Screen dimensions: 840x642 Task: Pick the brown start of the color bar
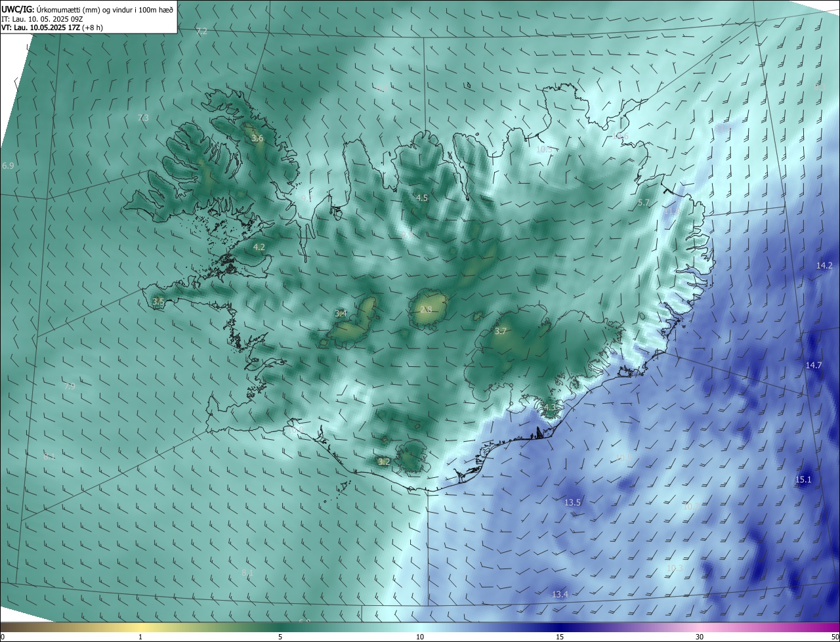point(7,628)
